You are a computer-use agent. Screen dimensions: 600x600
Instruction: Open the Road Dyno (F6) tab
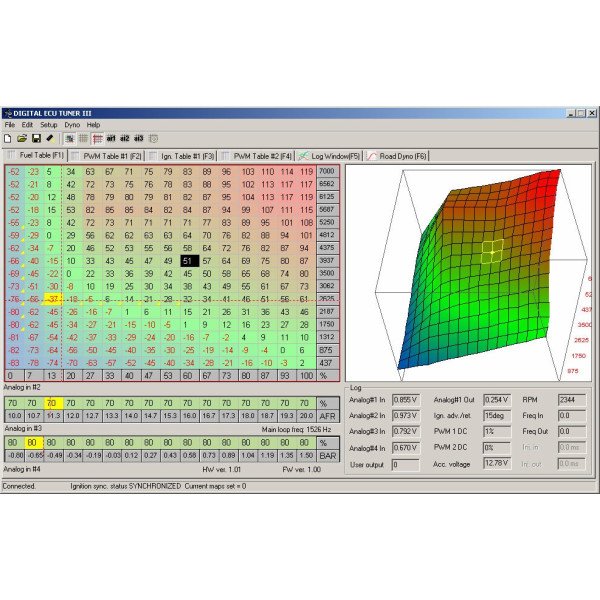coord(398,156)
